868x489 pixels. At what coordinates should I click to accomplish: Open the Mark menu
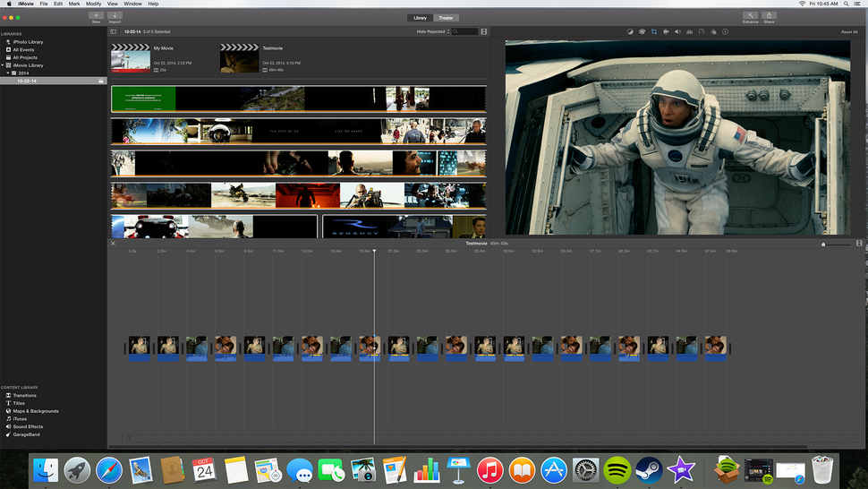tap(74, 4)
